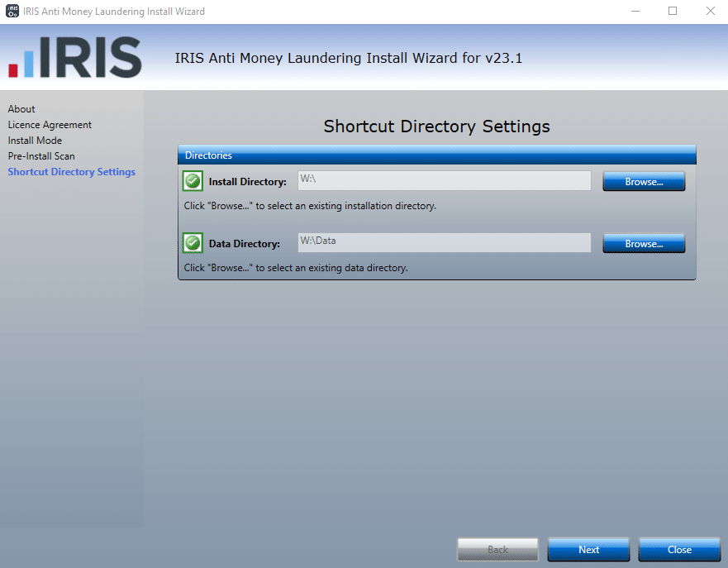728x568 pixels.
Task: Go to the Next wizard step
Action: click(x=588, y=550)
